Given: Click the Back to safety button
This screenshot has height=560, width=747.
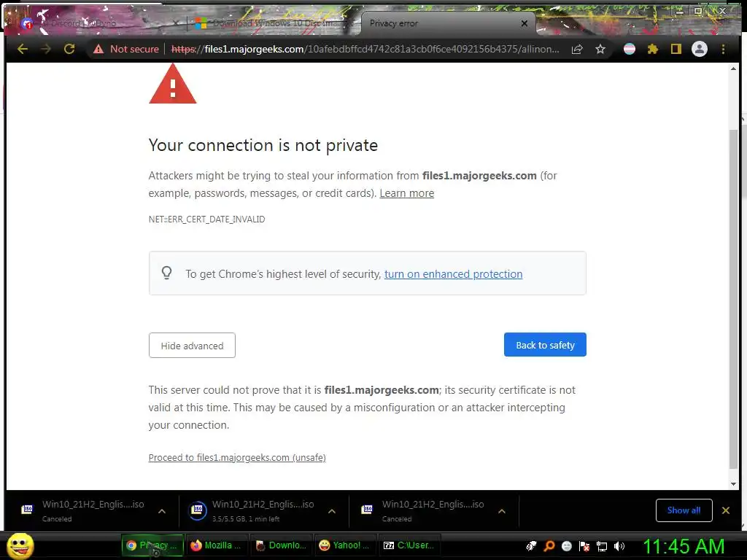Looking at the screenshot, I should pos(545,345).
